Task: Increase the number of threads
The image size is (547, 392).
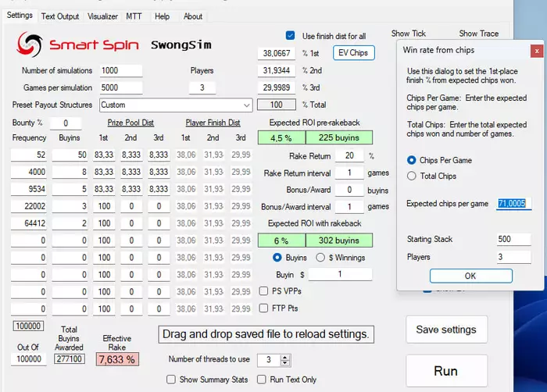Action: pyautogui.click(x=285, y=357)
